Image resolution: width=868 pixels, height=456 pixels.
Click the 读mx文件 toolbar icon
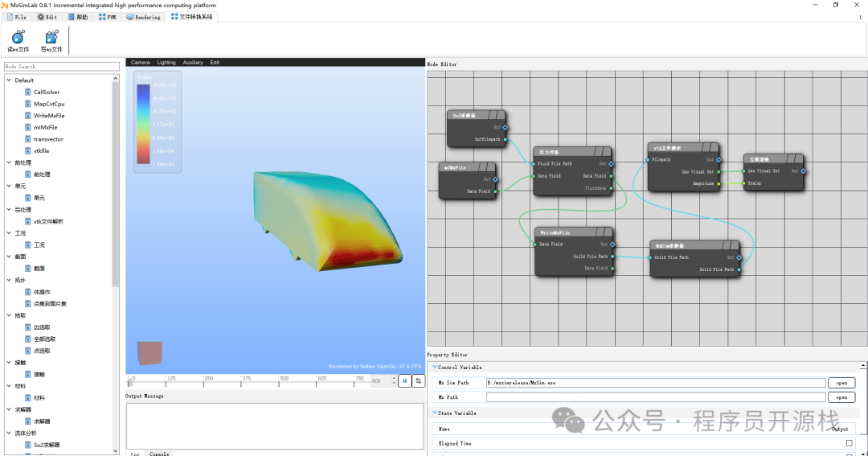click(x=18, y=37)
